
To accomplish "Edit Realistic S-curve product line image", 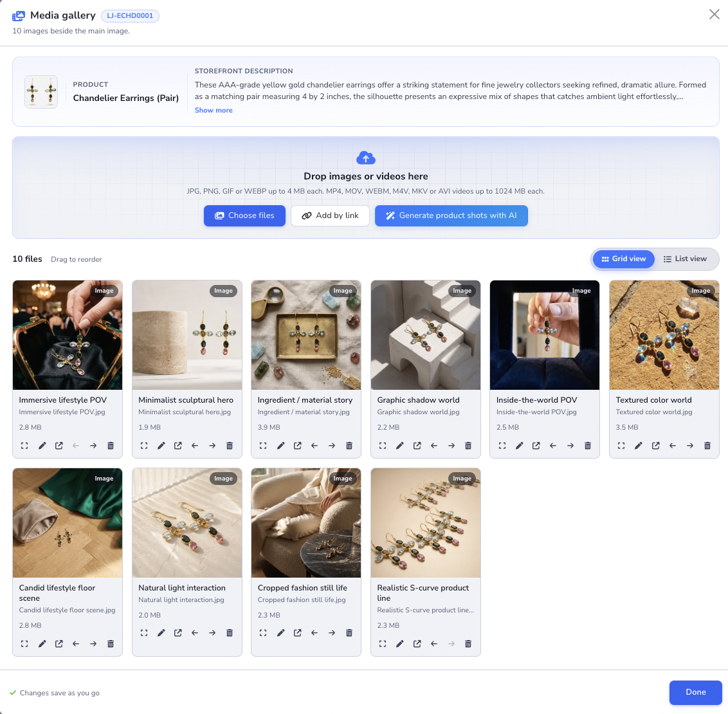I will click(x=400, y=644).
